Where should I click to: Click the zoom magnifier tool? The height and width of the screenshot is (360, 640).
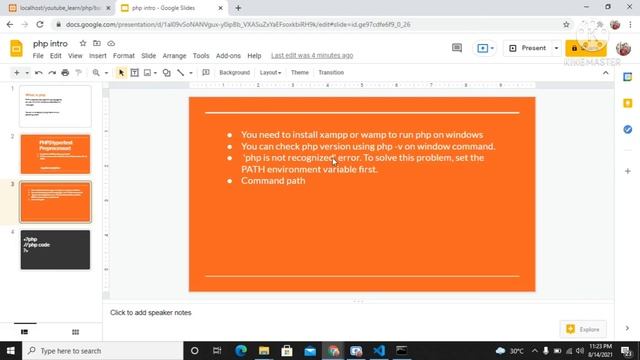tap(96, 73)
